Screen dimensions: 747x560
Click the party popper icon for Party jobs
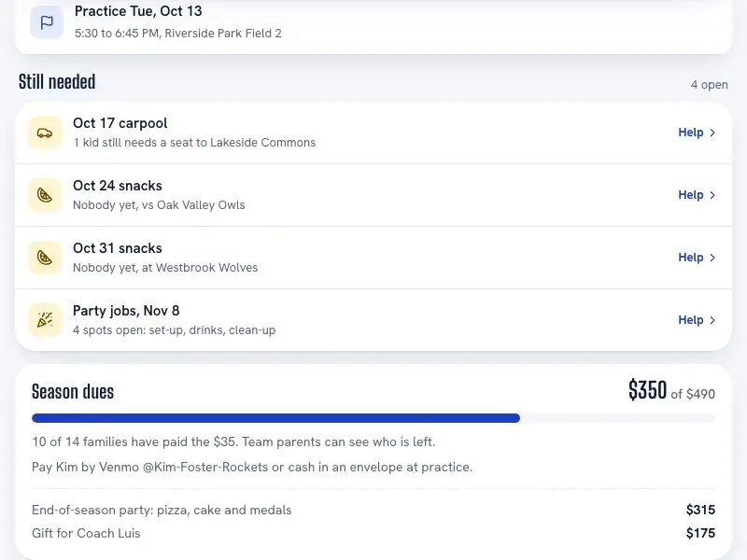click(45, 320)
